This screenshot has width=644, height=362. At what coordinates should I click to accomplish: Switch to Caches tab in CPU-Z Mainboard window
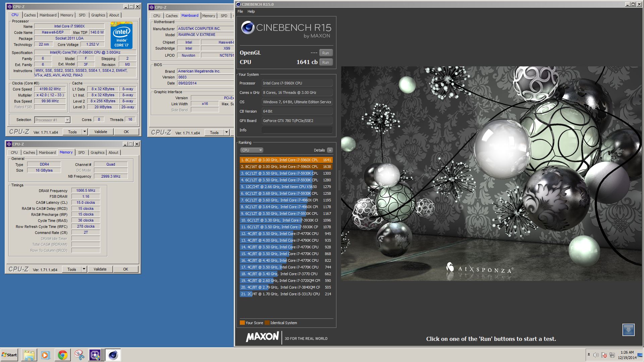[x=172, y=16]
